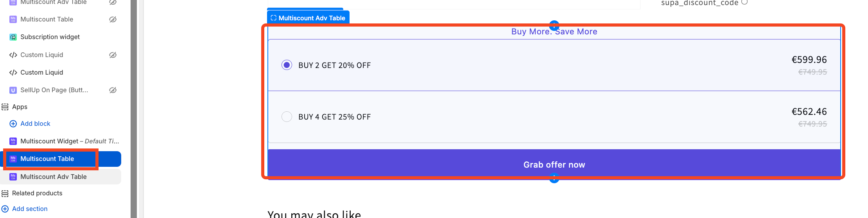Select Multiscount Adv Table below the highlighted block

(x=54, y=177)
